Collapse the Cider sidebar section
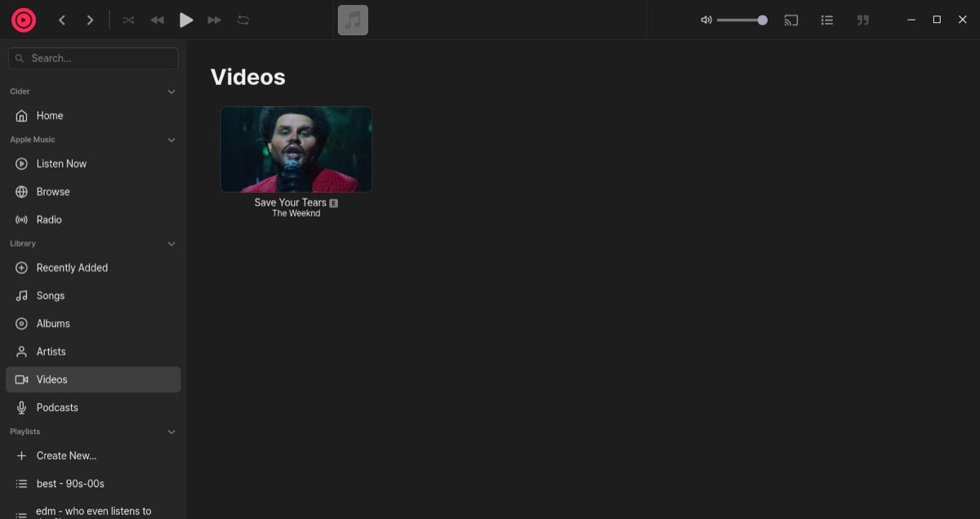The image size is (980, 519). pos(171,92)
